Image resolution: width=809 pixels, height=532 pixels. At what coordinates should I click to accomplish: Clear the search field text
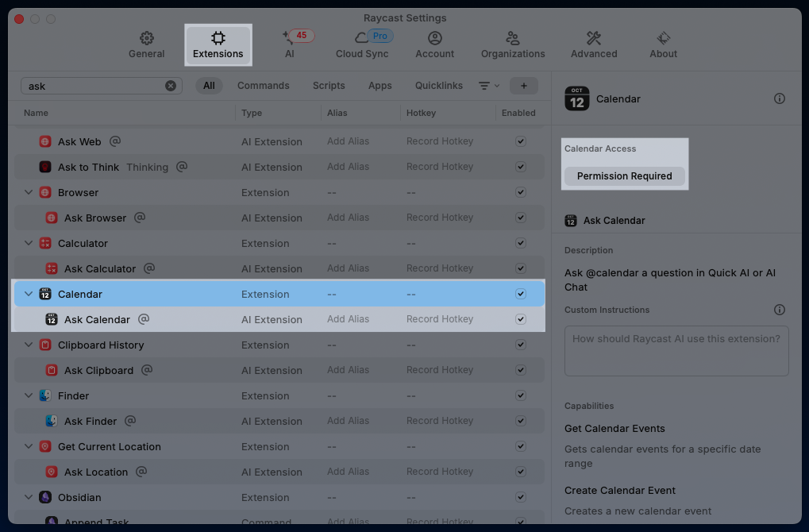click(x=170, y=87)
